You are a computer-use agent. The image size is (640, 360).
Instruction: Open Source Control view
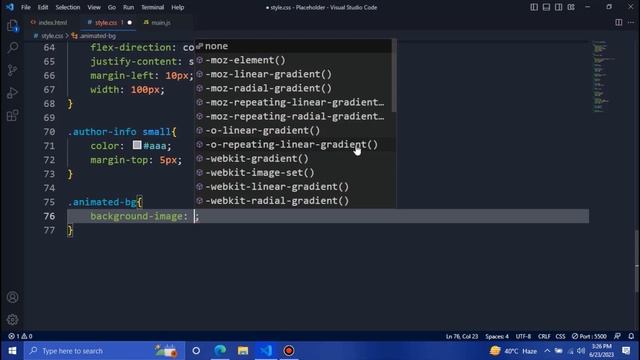point(13,70)
